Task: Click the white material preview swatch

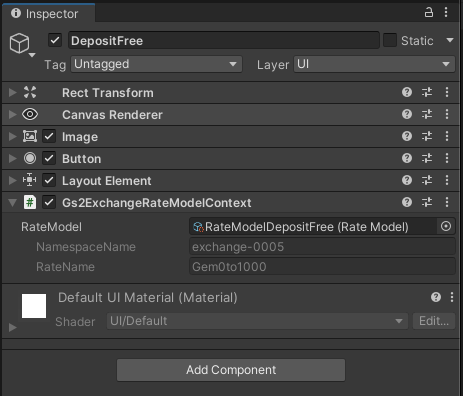Action: [x=34, y=306]
